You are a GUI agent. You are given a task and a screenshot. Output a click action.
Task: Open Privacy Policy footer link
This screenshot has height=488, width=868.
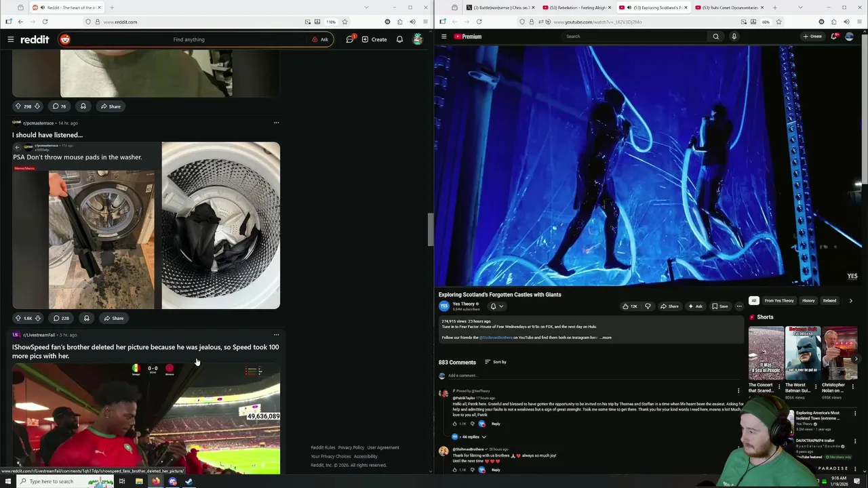[351, 447]
